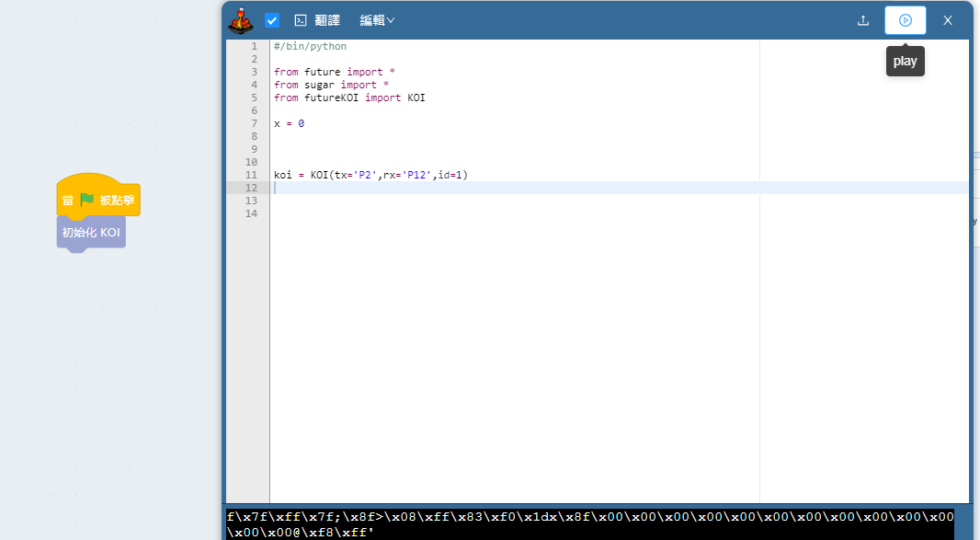Place cursor on the #/bin/python line
Screen dimensions: 980x540
[x=310, y=46]
